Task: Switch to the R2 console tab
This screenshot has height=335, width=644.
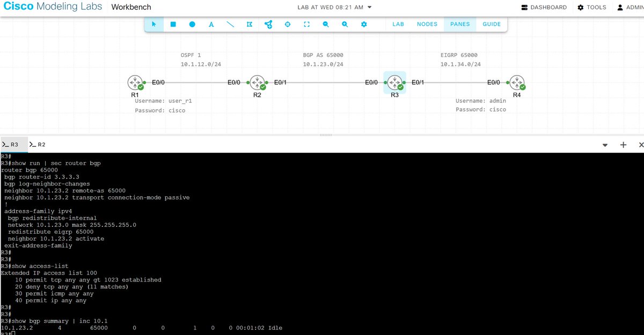Action: coord(38,145)
